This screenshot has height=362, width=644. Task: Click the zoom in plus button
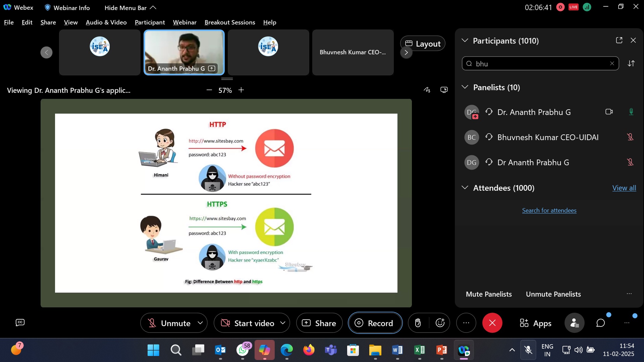click(241, 90)
